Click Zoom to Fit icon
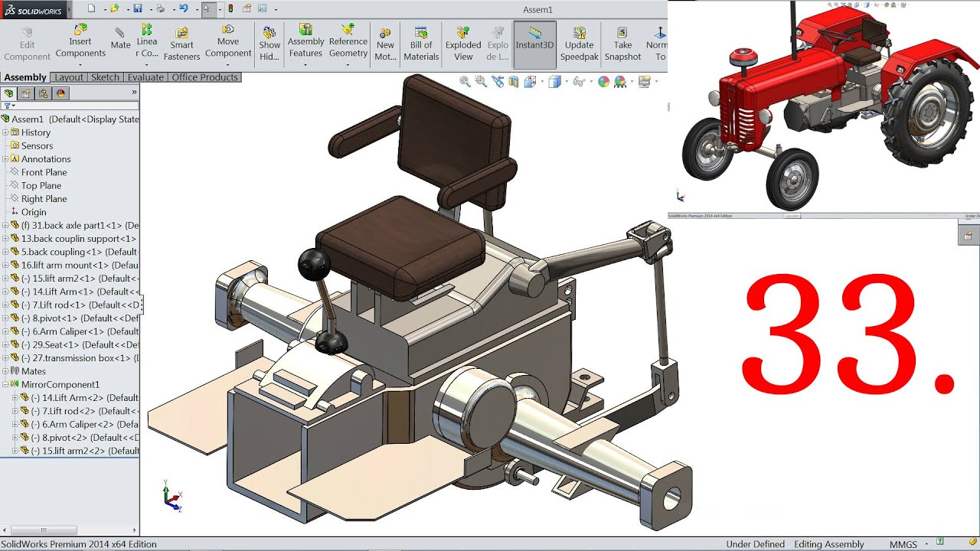Viewport: 980px width, 551px height. 465,81
